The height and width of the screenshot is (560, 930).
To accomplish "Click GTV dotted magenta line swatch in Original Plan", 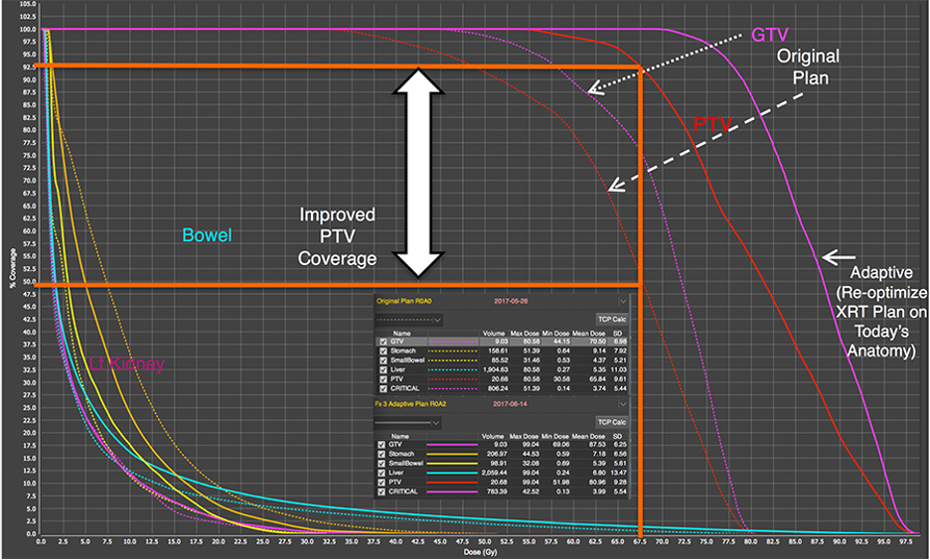I will click(452, 342).
